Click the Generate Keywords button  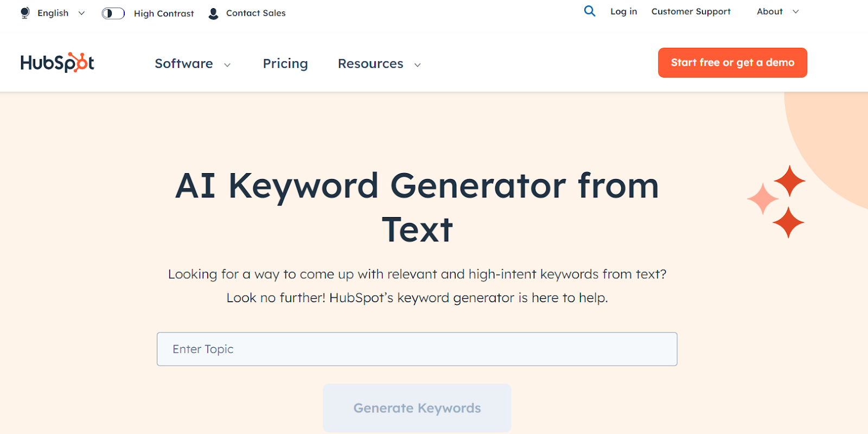click(417, 408)
